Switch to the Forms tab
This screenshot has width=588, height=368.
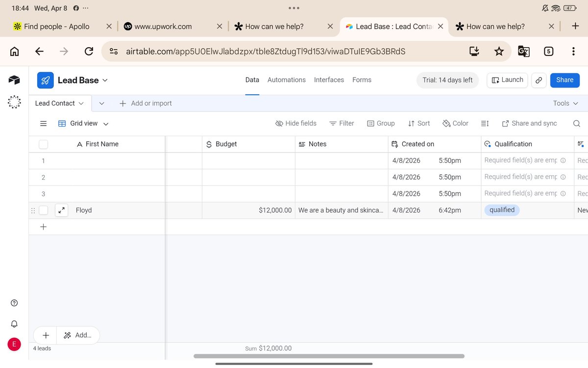(x=362, y=80)
